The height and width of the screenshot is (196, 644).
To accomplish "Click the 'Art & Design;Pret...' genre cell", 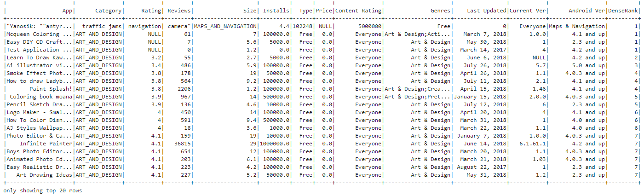I will 418,97.
